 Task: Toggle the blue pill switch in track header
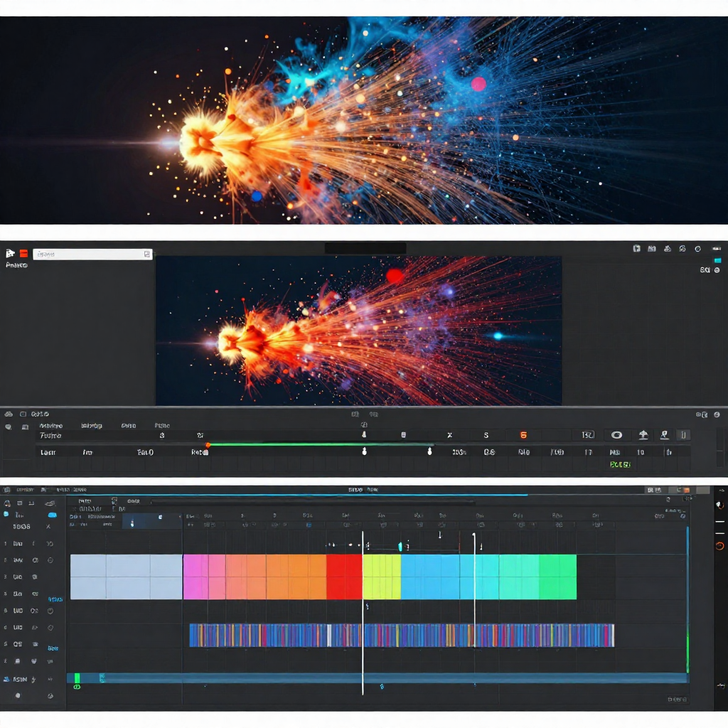(52, 514)
